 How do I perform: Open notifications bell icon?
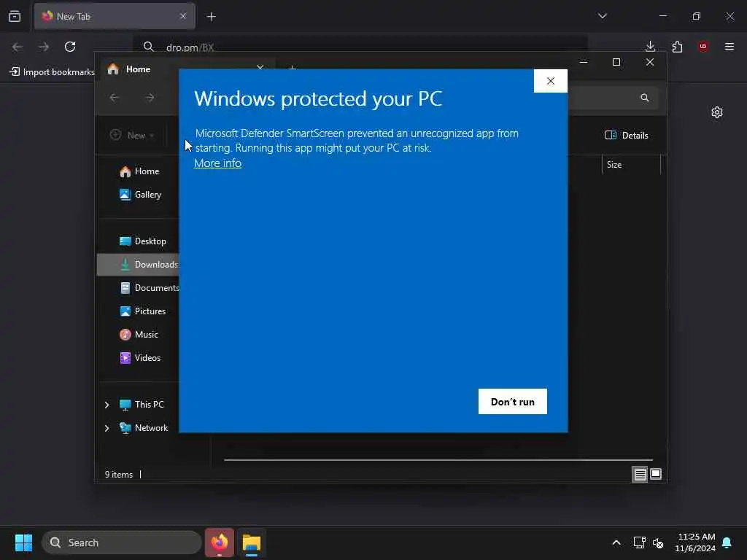[727, 542]
